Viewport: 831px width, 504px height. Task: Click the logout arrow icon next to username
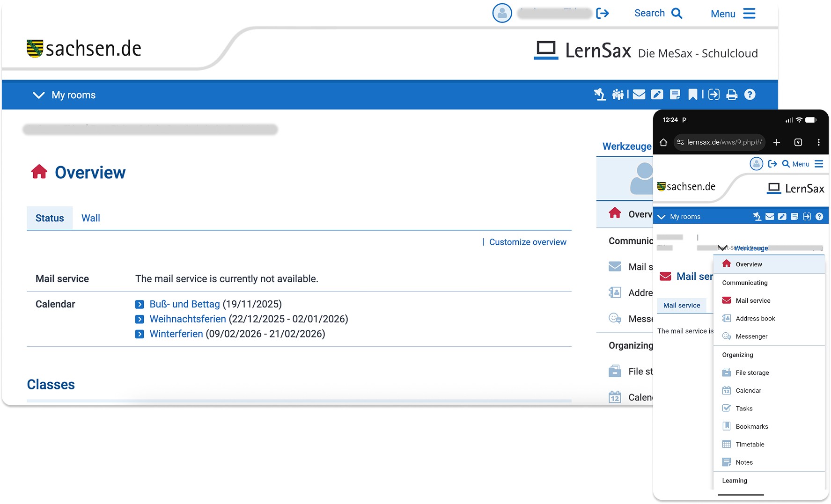pyautogui.click(x=603, y=13)
